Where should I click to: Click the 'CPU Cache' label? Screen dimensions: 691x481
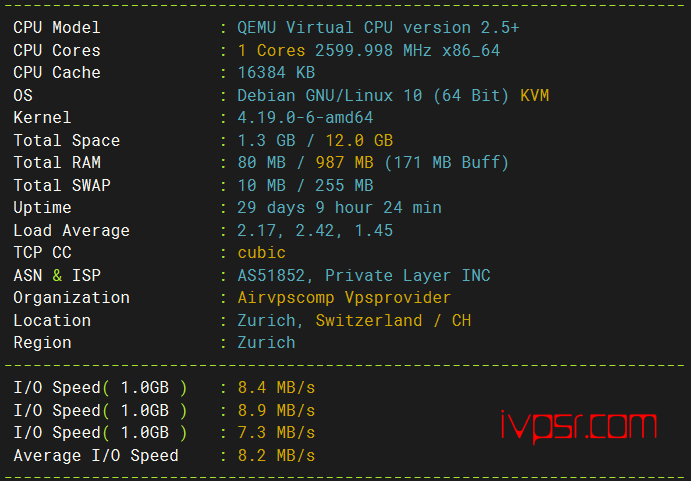57,73
